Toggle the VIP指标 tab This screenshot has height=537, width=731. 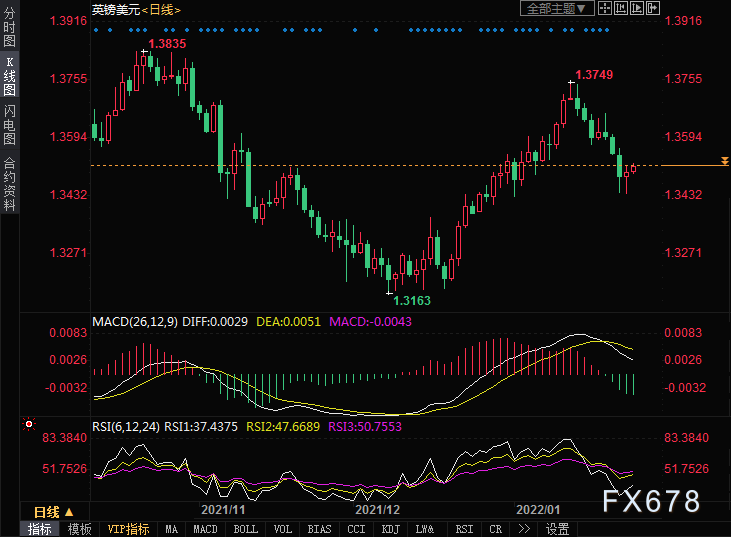point(128,529)
